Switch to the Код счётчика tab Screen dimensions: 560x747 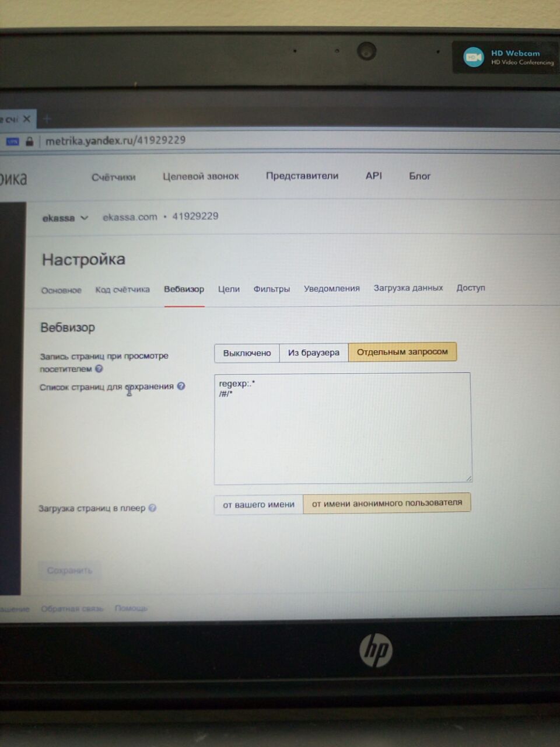pyautogui.click(x=123, y=289)
